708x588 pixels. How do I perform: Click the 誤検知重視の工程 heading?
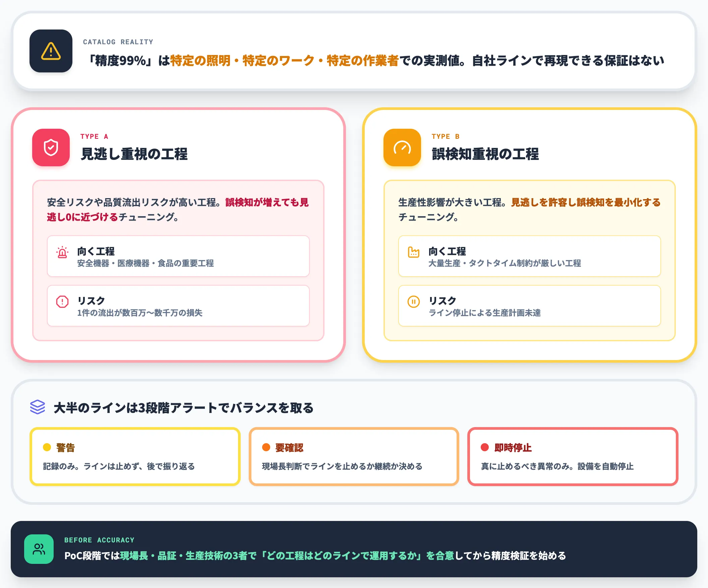(485, 154)
